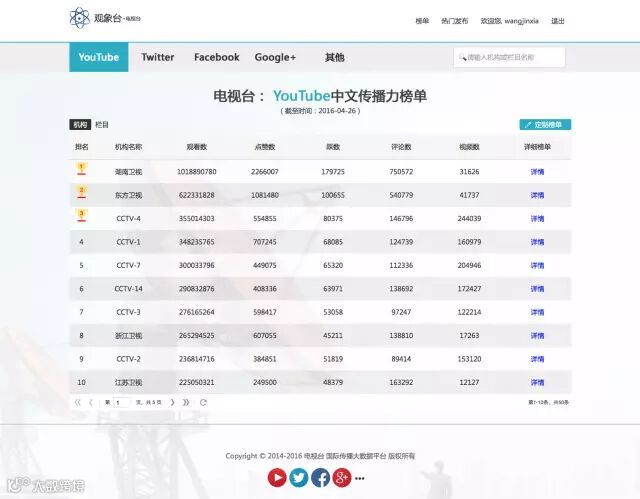This screenshot has height=499, width=640.
Task: Click the Facebook footer icon
Action: pos(320,477)
